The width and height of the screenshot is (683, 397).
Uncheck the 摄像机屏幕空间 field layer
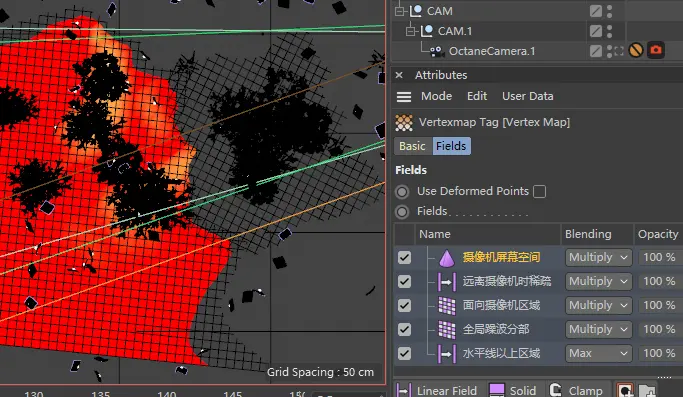click(404, 258)
